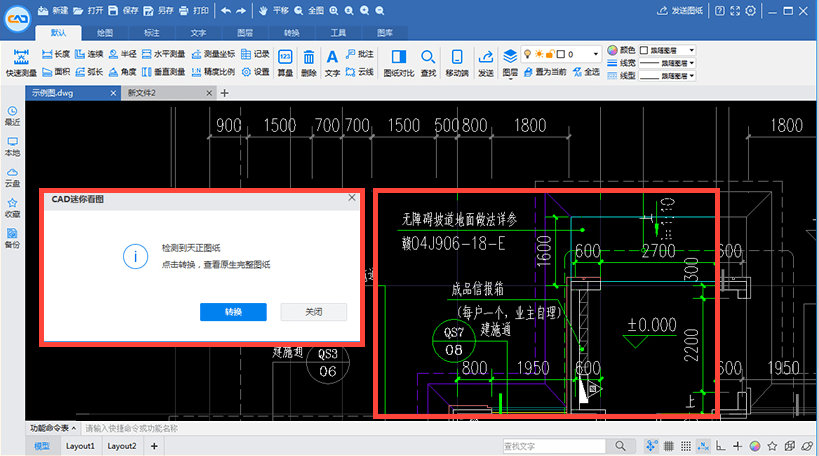Viewport: 819px width, 456px height.
Task: Pick the 面积 area measure tool
Action: [55, 72]
